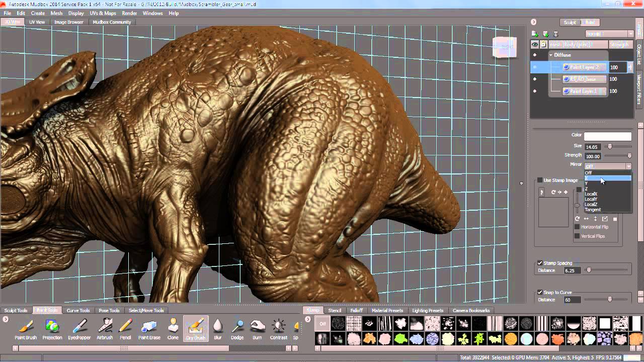
Task: Select the Dry Brush tool
Action: pyautogui.click(x=196, y=329)
